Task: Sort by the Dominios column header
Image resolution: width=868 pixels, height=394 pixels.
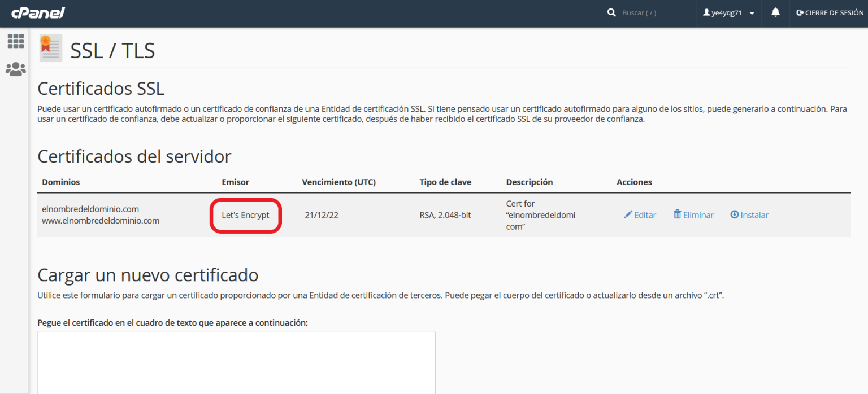Action: tap(61, 182)
